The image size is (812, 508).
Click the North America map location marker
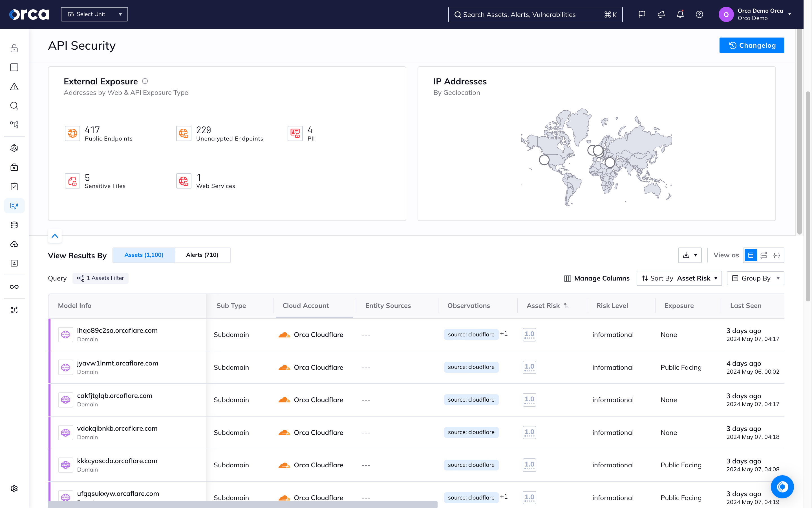(x=544, y=159)
